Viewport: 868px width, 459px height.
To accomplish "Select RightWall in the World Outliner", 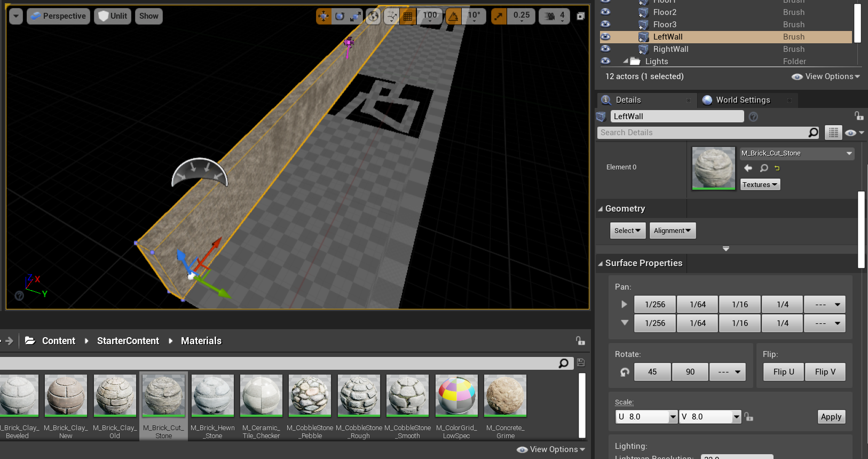I will (x=670, y=49).
